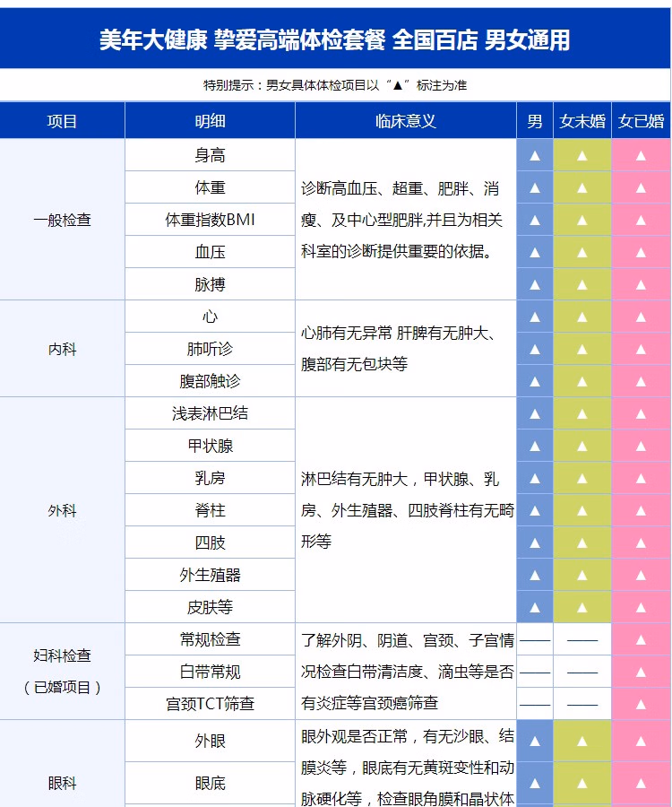Select the 皮肤等 detail row
The height and width of the screenshot is (807, 672).
[210, 607]
